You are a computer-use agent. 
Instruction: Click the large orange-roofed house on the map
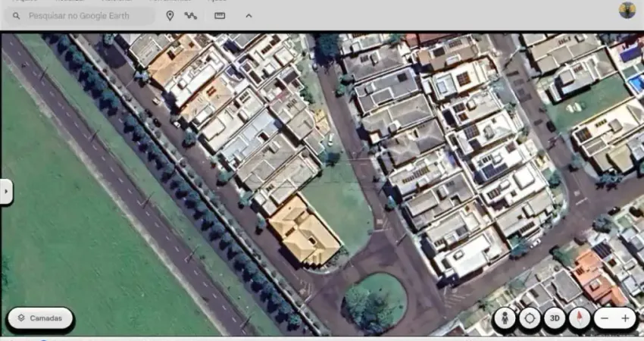[305, 230]
